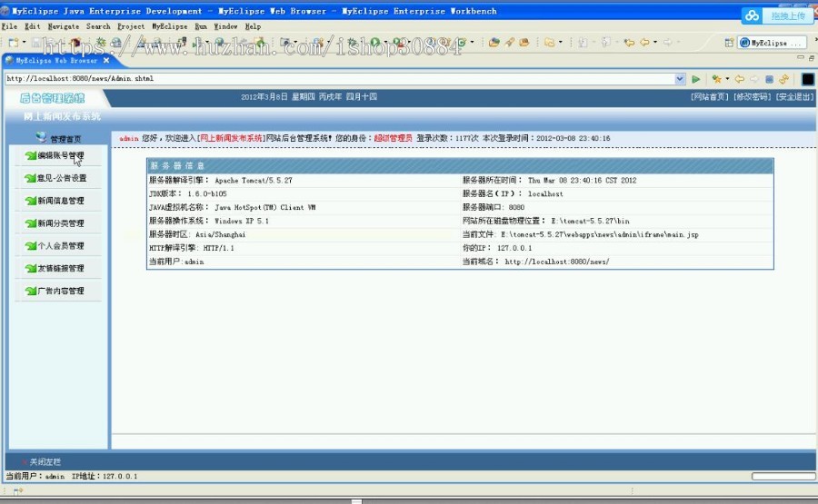Open the MyEclipse menu
This screenshot has width=818, height=504.
pos(170,26)
